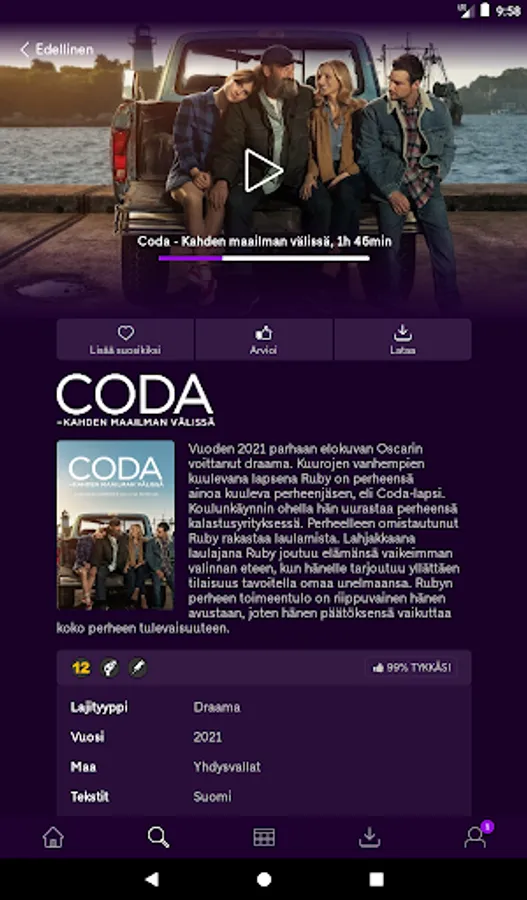
Task: Select the Draama genre value
Action: click(216, 707)
